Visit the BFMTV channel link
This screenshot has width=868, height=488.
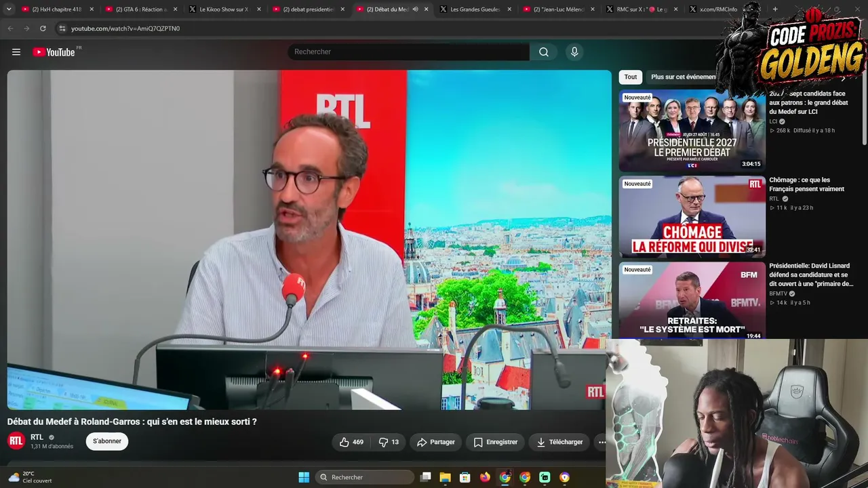778,293
